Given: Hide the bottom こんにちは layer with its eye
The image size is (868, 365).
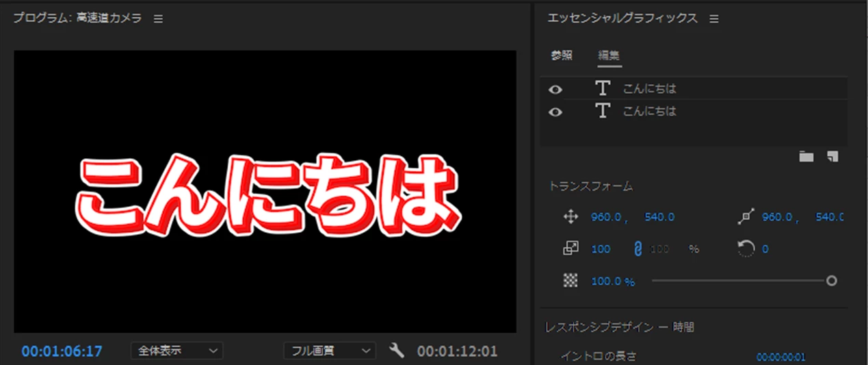Looking at the screenshot, I should click(555, 112).
